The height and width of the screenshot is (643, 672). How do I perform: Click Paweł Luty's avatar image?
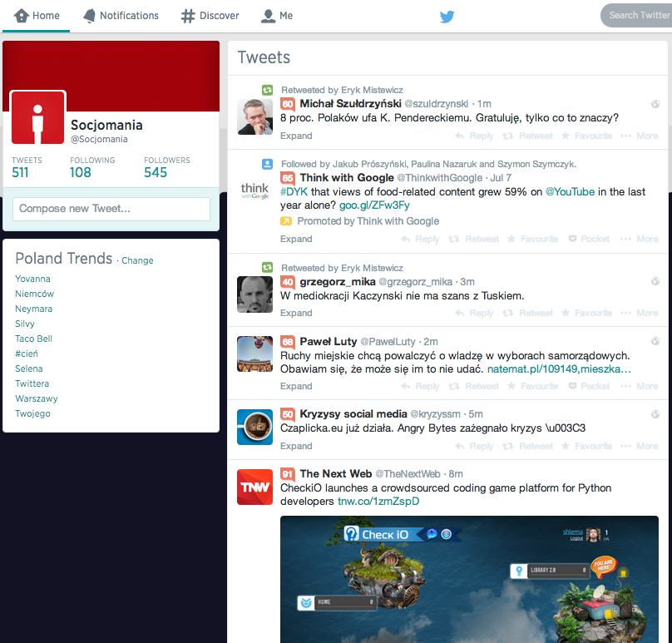click(255, 354)
